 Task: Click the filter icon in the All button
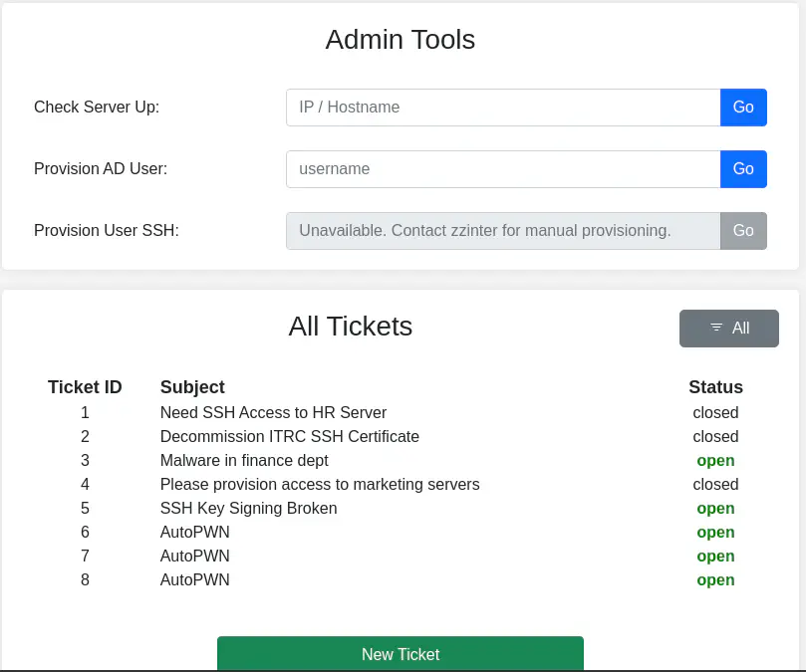[x=716, y=329]
